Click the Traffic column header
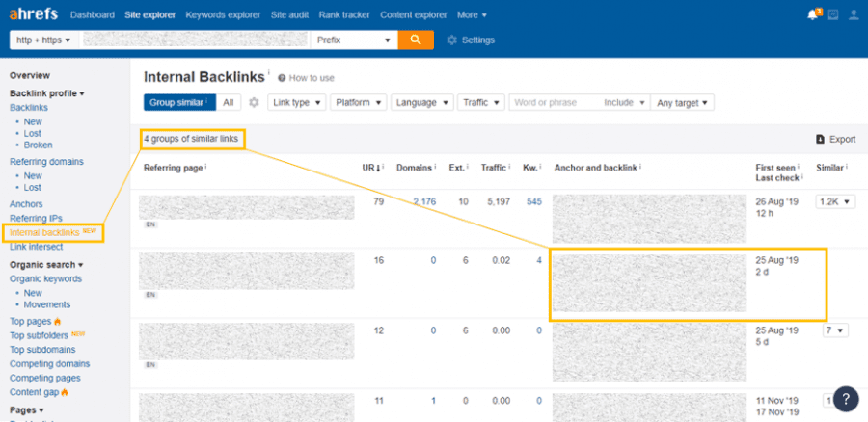This screenshot has width=868, height=422. tap(495, 168)
